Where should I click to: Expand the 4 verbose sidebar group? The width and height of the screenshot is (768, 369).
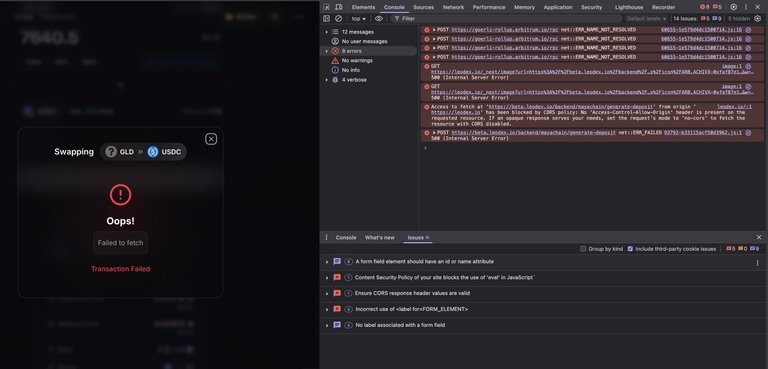(327, 80)
